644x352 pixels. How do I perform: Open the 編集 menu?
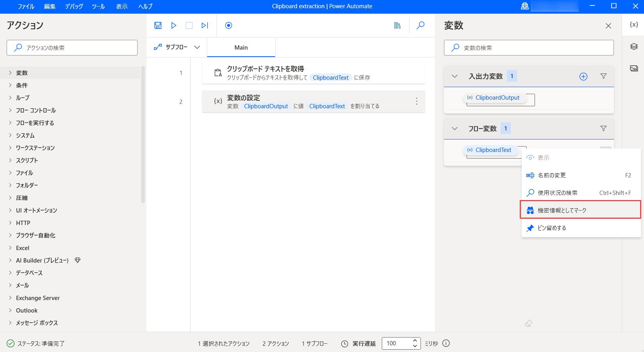tap(50, 6)
